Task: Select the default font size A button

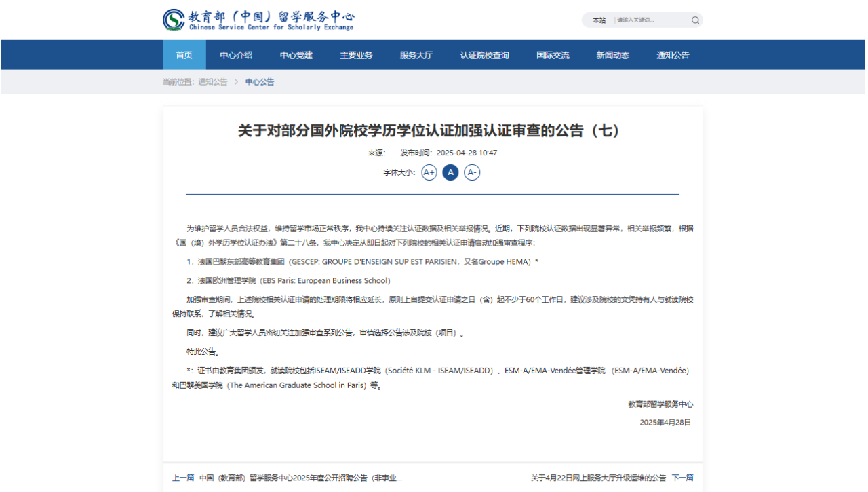Action: [450, 172]
